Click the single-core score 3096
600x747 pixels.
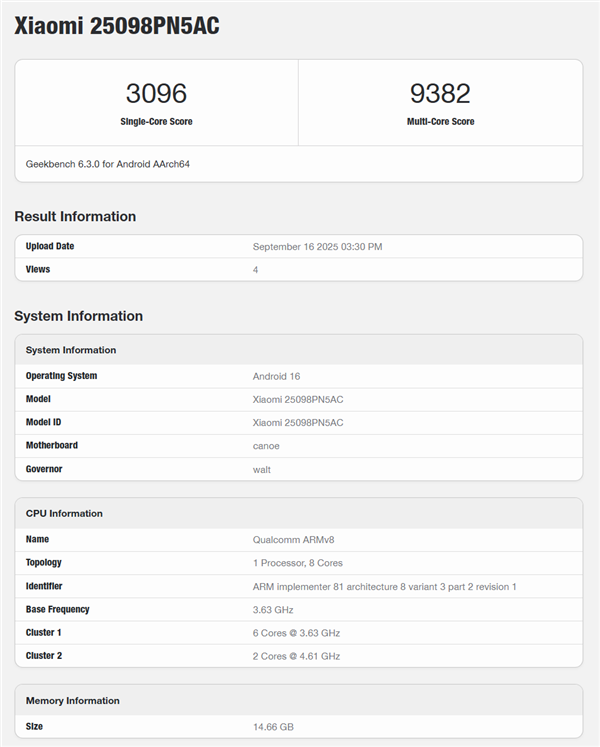point(156,94)
